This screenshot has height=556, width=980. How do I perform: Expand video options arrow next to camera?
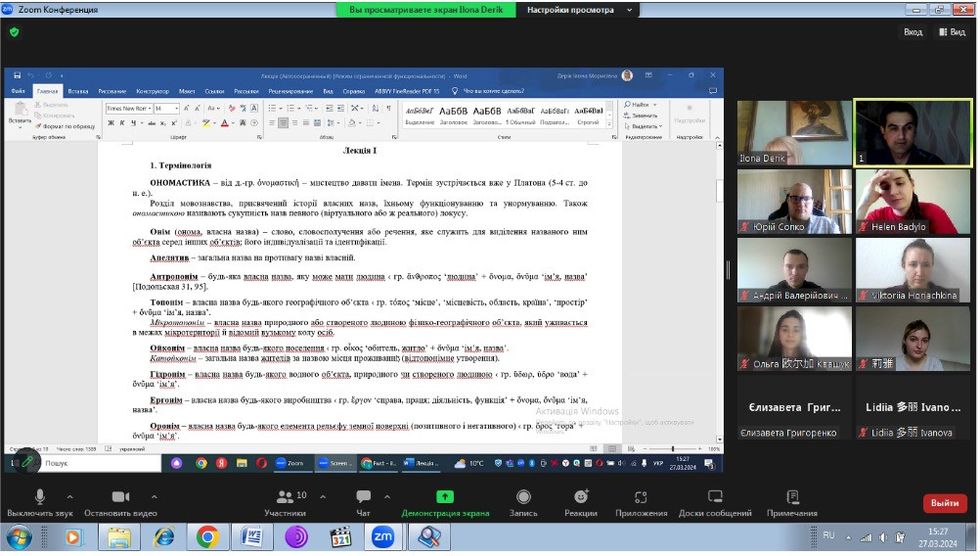click(x=154, y=496)
